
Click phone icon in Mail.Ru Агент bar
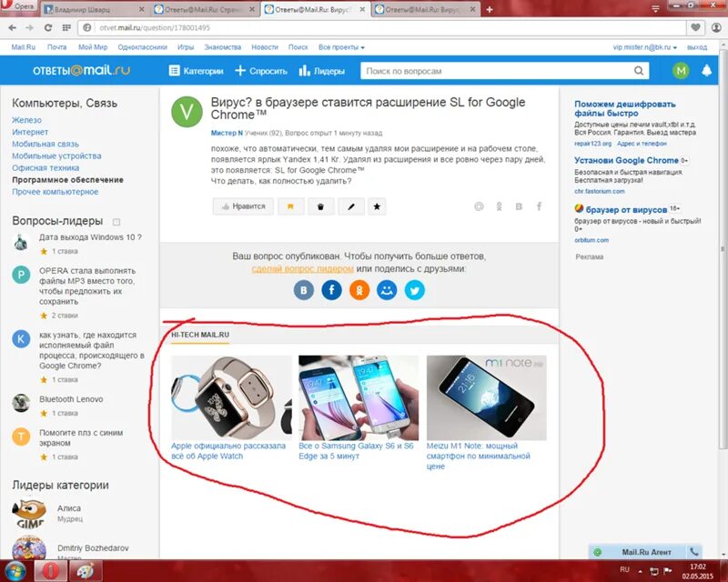[x=693, y=552]
